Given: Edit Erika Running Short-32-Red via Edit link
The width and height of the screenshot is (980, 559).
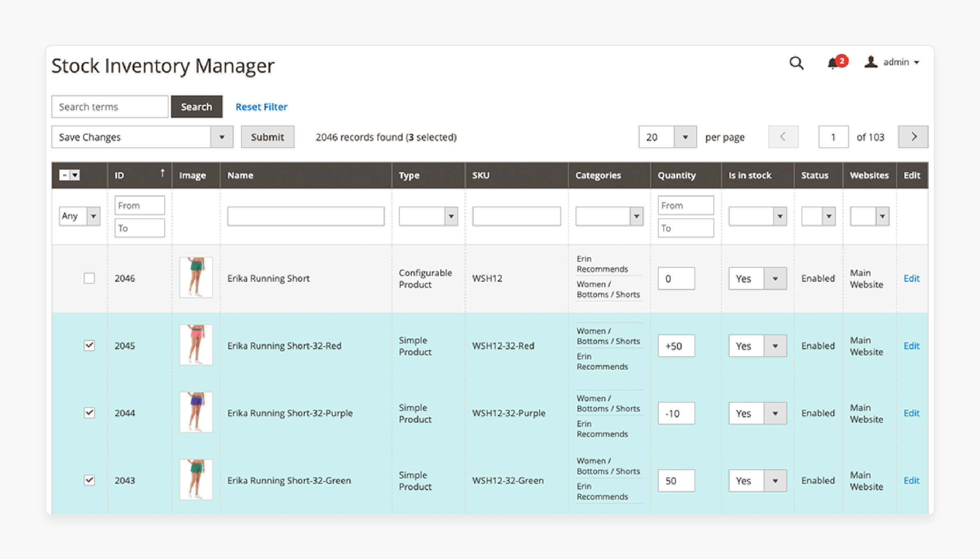Looking at the screenshot, I should [911, 346].
